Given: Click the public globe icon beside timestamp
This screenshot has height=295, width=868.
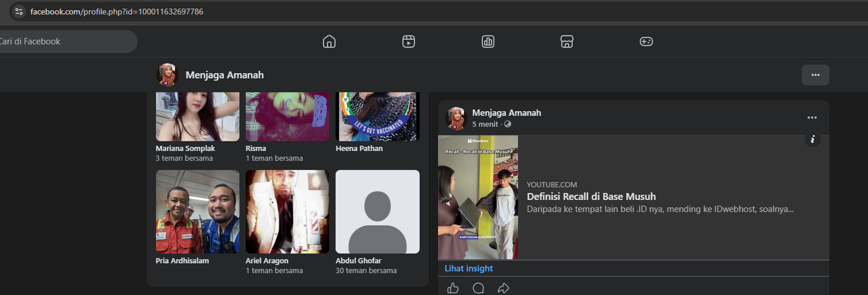Looking at the screenshot, I should pyautogui.click(x=507, y=124).
